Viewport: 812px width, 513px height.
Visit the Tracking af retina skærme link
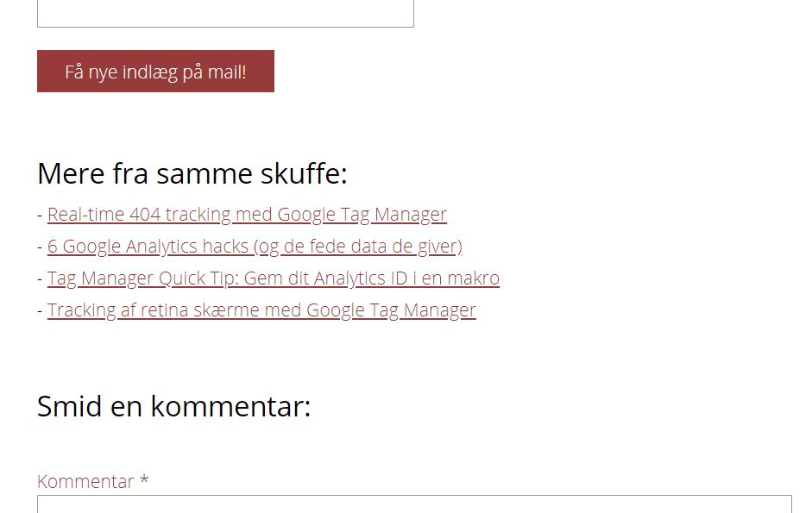click(261, 310)
